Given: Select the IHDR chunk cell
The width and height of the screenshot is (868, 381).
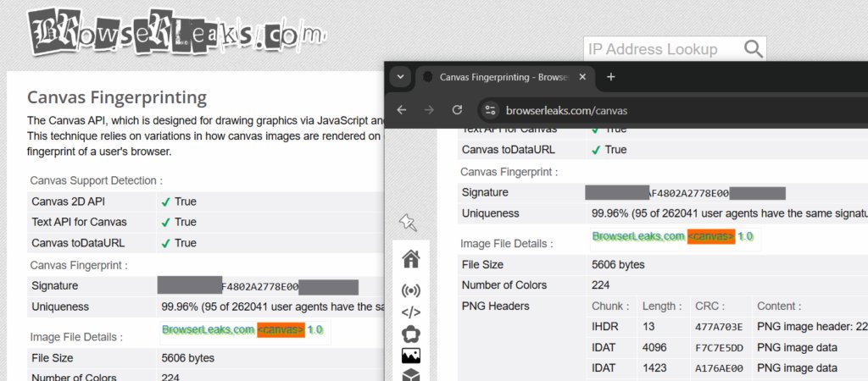Looking at the screenshot, I should click(604, 327).
